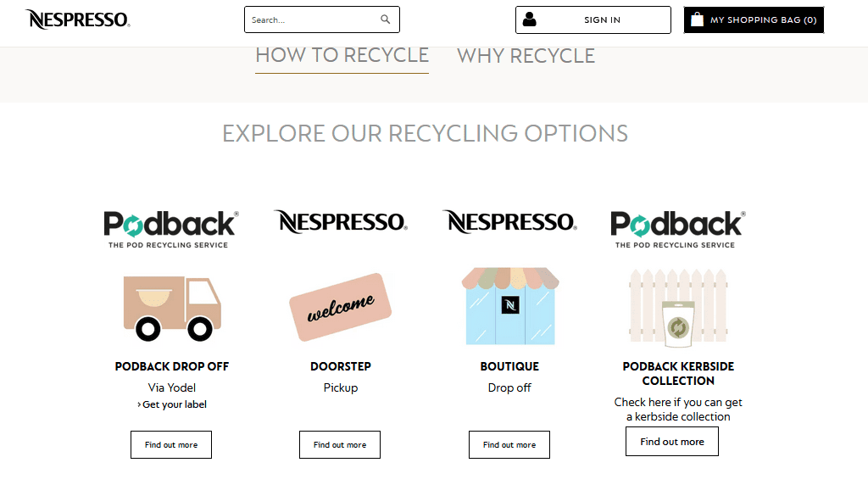Click the Nespresso logo above Doorstep
Viewport: 868px width, 496px height.
point(341,222)
